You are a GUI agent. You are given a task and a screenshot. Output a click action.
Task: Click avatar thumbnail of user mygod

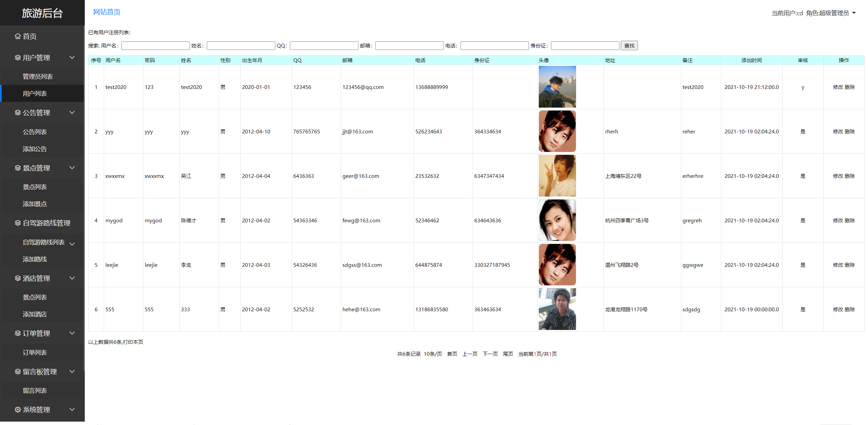click(557, 220)
